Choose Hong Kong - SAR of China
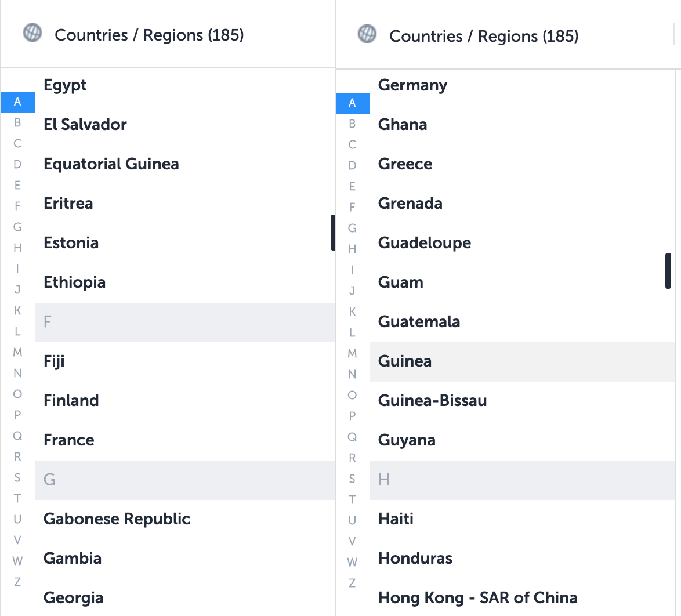This screenshot has width=681, height=616. coord(477,597)
